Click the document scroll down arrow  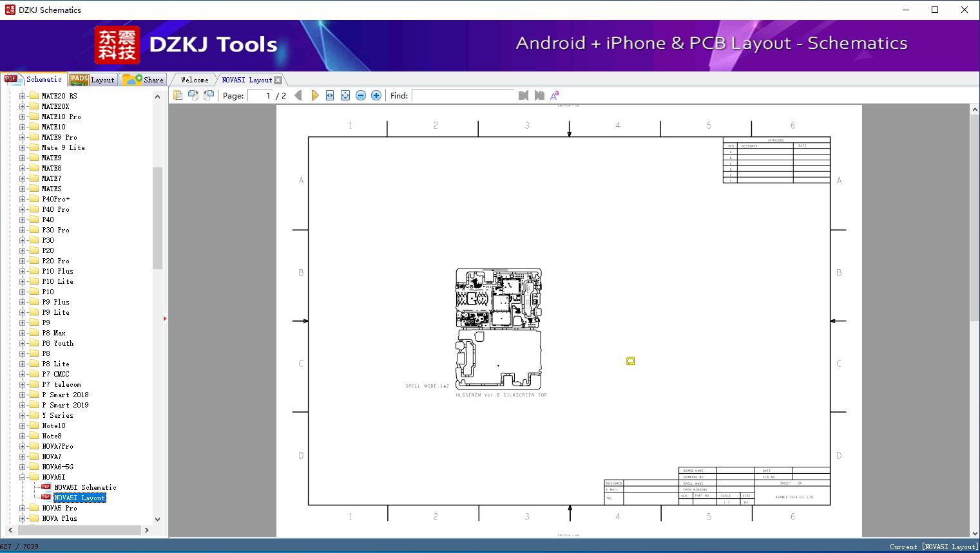[974, 532]
